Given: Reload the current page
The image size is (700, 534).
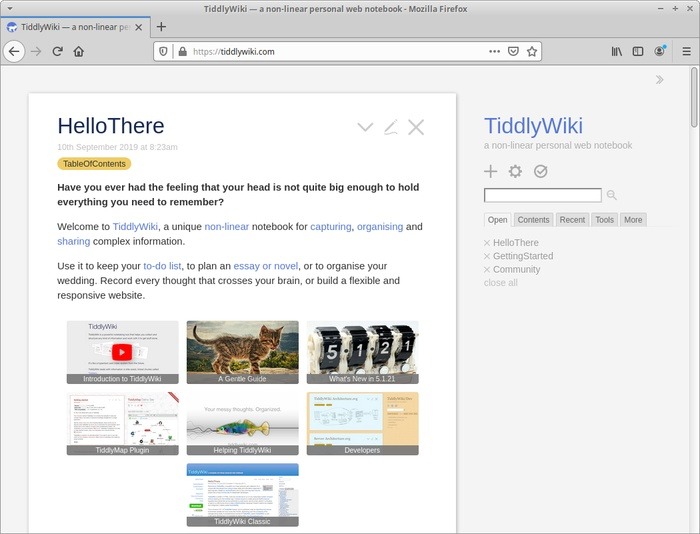Looking at the screenshot, I should 57,52.
